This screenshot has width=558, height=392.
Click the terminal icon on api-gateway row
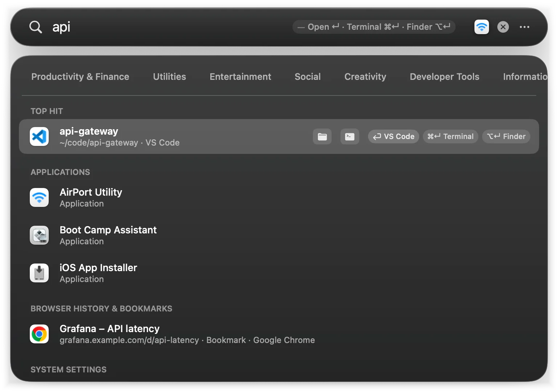coord(350,136)
